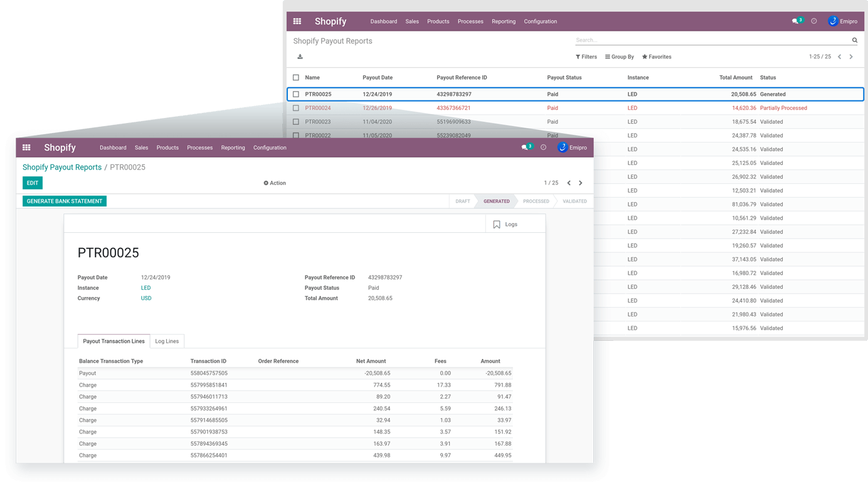This screenshot has width=868, height=482.
Task: Expand the Group By dropdown
Action: point(620,56)
